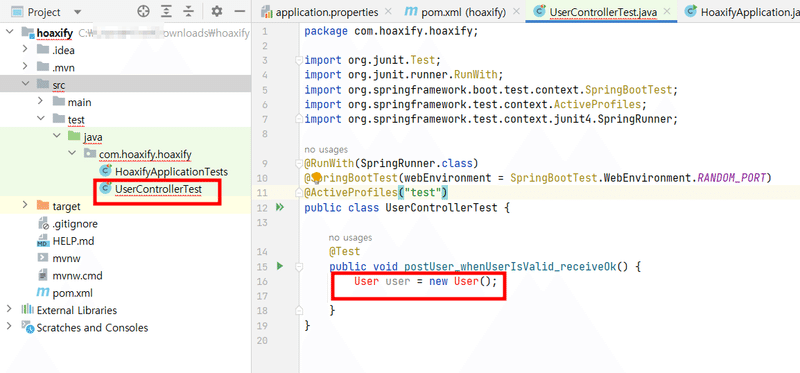Expand Scratches and Consoles node
This screenshot has height=373, width=800.
coord(9,327)
